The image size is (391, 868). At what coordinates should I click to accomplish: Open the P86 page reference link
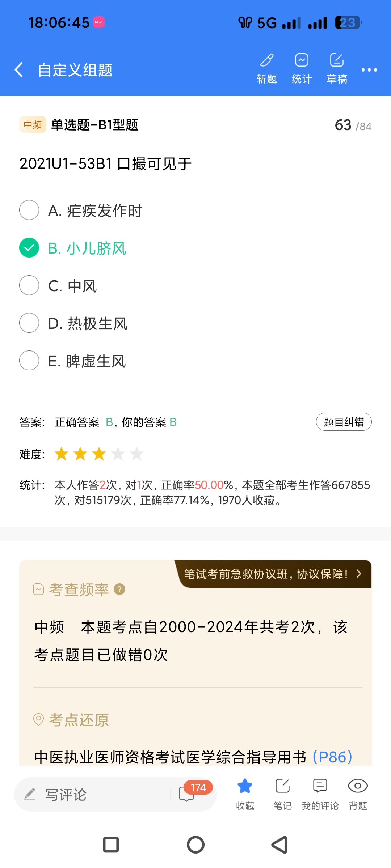tap(332, 757)
